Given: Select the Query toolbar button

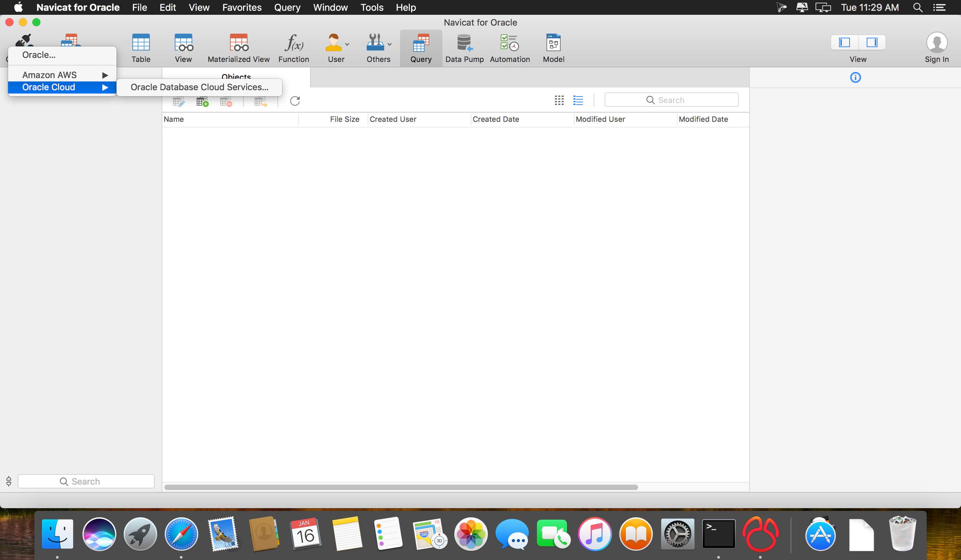Looking at the screenshot, I should [421, 48].
